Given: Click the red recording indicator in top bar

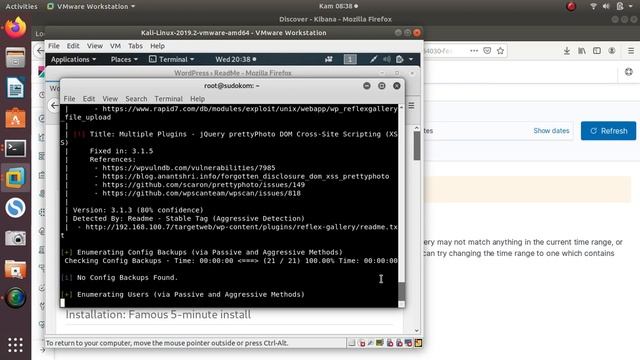Looking at the screenshot, I should tap(571, 6).
